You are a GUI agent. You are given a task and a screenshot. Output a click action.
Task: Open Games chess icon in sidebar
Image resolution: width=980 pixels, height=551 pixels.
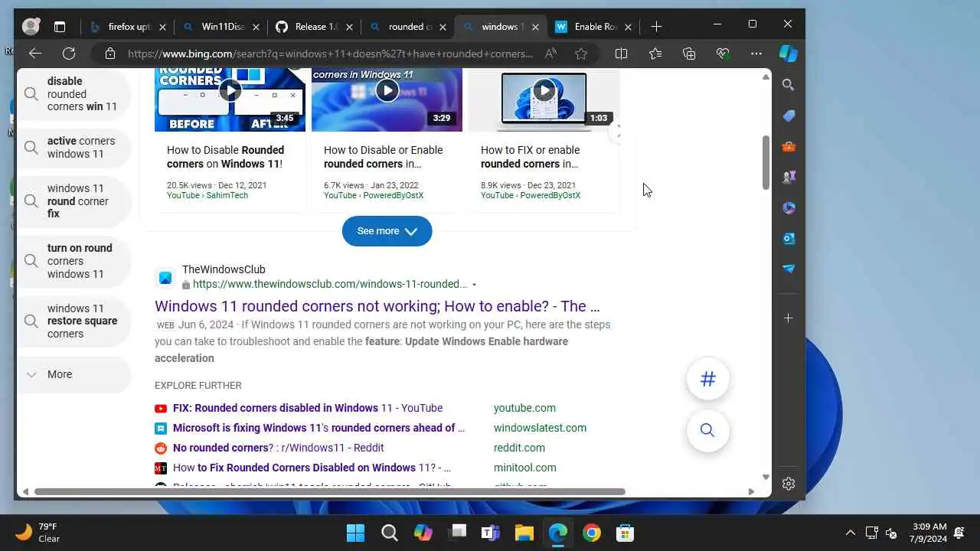point(789,177)
